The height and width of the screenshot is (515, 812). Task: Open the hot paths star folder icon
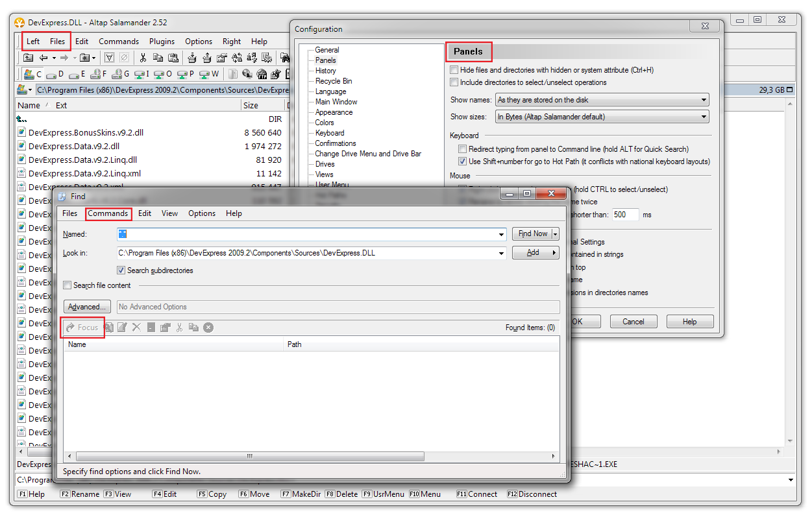84,58
